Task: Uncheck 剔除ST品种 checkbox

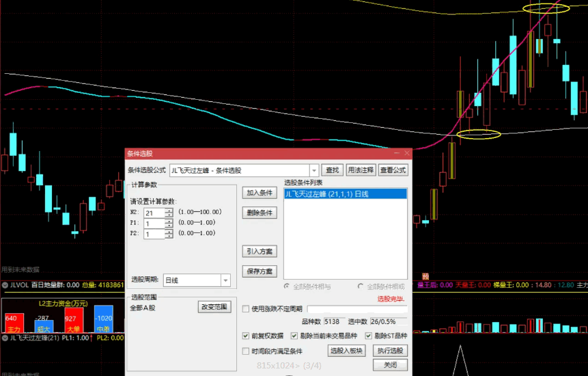Action: [x=369, y=336]
